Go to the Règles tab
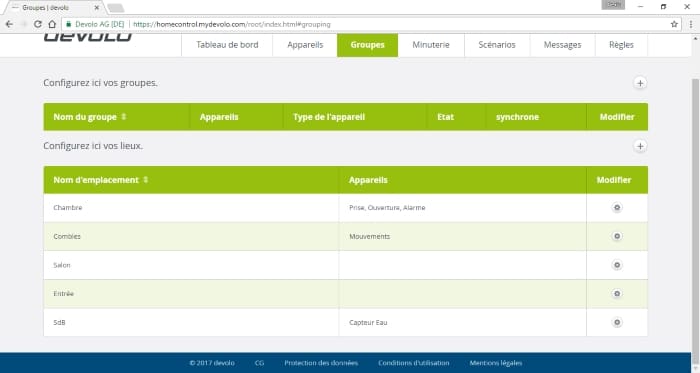Screen dimensions: 700x373 coord(621,45)
